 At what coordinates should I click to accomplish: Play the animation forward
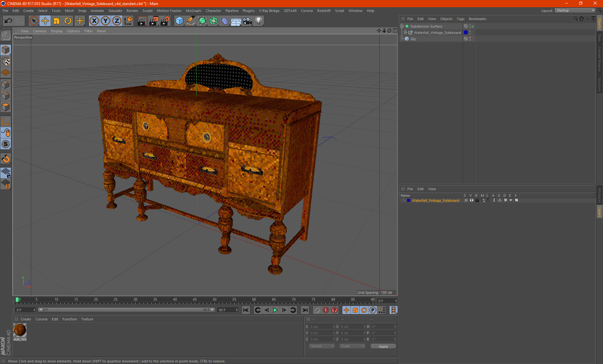click(x=275, y=310)
